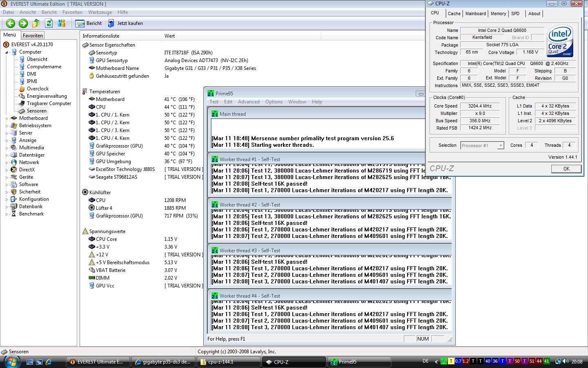Switch to the About tab in CPU-Z
This screenshot has height=368, width=588.
pyautogui.click(x=534, y=13)
